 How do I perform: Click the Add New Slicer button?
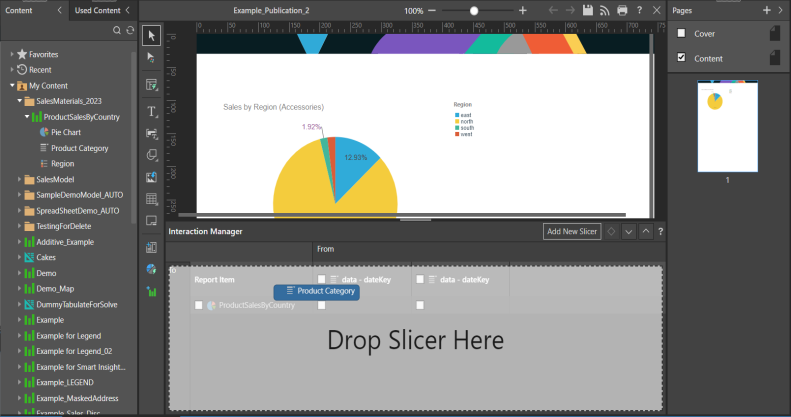tap(572, 231)
